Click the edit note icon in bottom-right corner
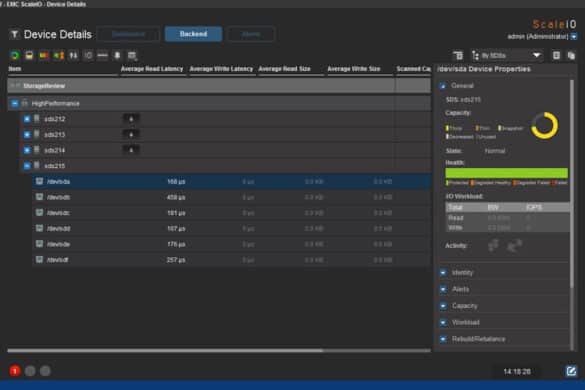 [x=571, y=371]
